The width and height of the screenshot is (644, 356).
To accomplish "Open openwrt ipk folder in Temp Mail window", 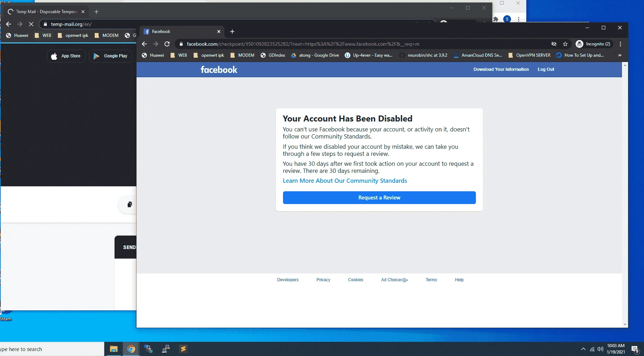I will 73,35.
